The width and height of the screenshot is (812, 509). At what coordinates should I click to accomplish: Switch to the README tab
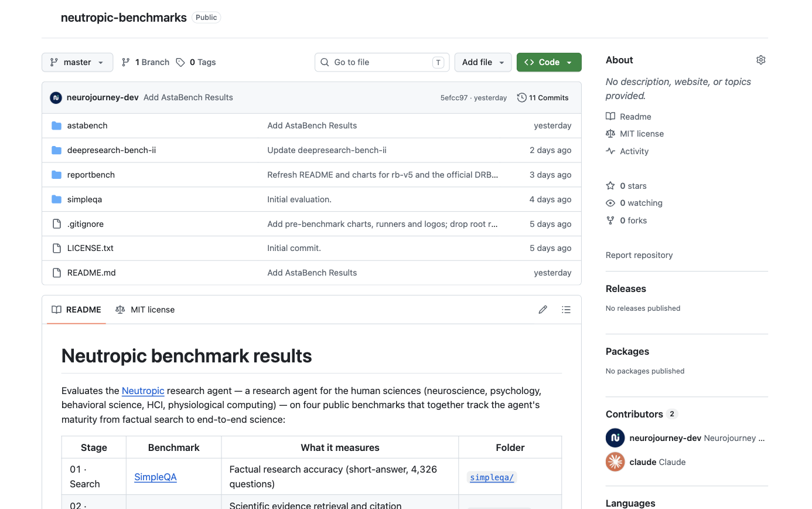click(76, 310)
